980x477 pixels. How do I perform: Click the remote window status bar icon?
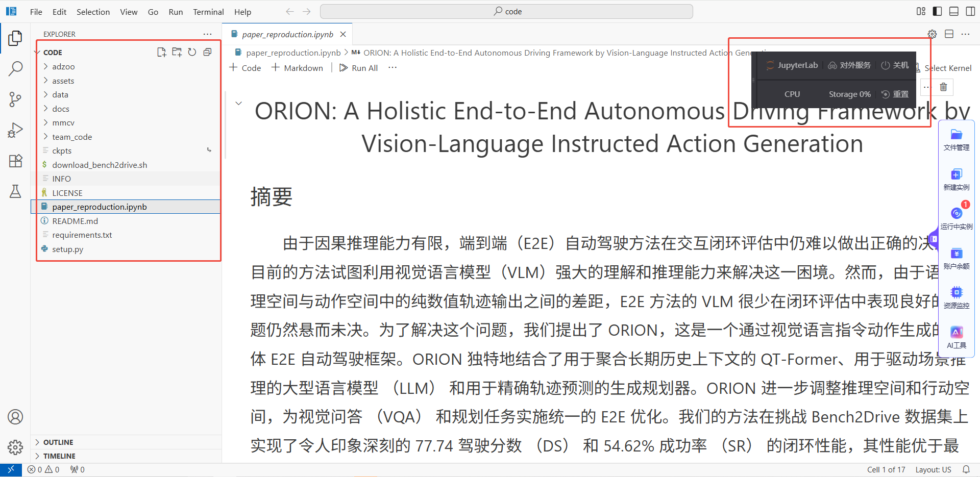11,469
